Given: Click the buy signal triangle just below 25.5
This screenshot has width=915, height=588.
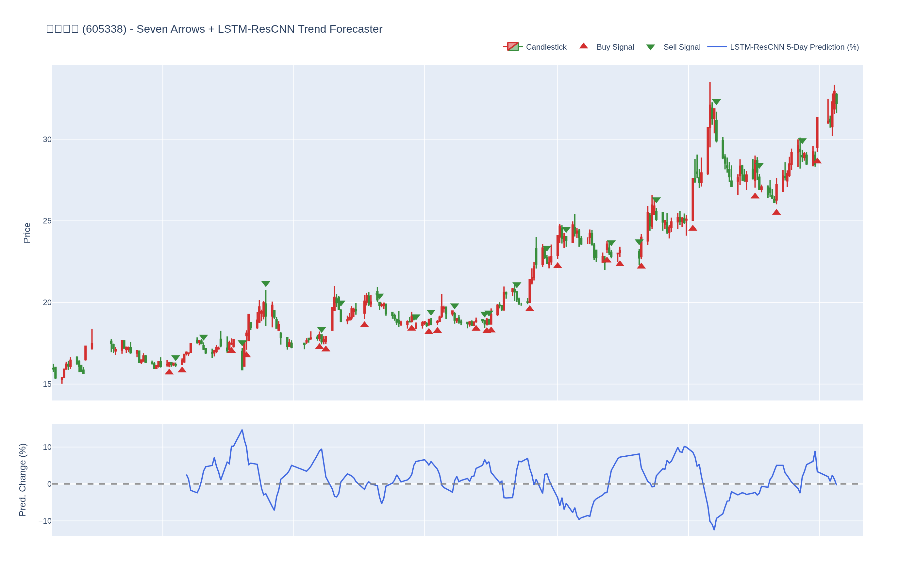Looking at the screenshot, I should coord(776,212).
